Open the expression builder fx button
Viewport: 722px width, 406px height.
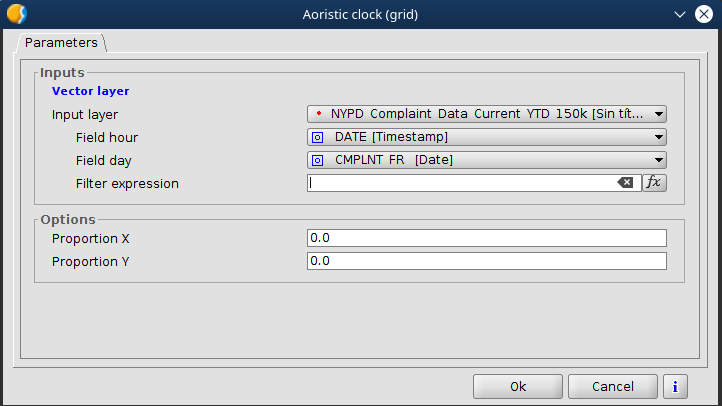654,183
